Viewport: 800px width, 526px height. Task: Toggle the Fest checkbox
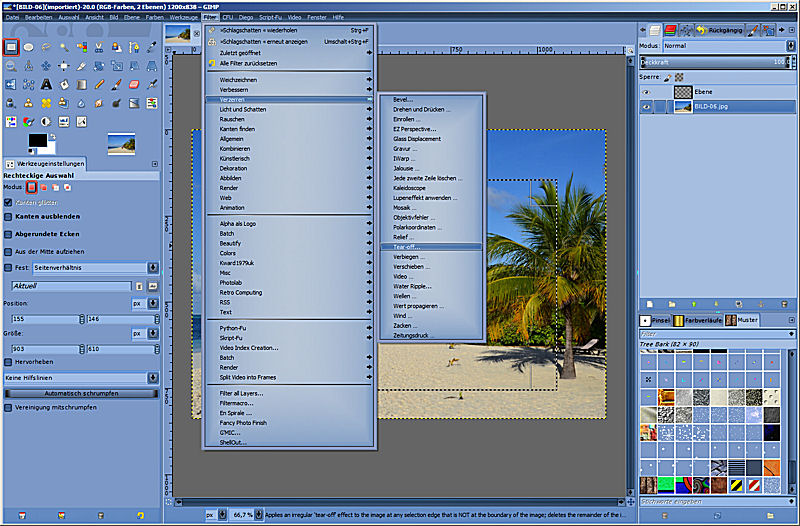(x=8, y=267)
